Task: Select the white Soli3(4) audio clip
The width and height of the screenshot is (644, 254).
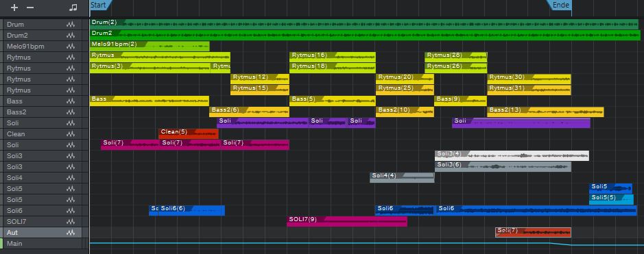Action: [x=512, y=155]
